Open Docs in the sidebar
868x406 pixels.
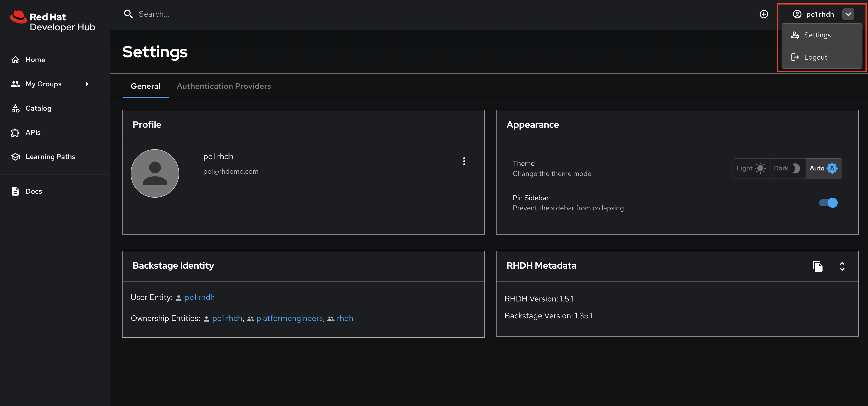(x=55, y=191)
